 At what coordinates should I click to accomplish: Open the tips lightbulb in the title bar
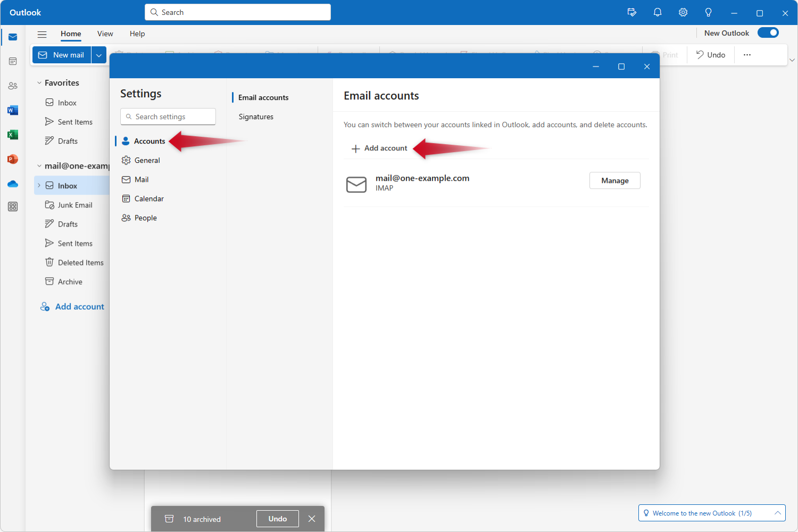coord(708,12)
